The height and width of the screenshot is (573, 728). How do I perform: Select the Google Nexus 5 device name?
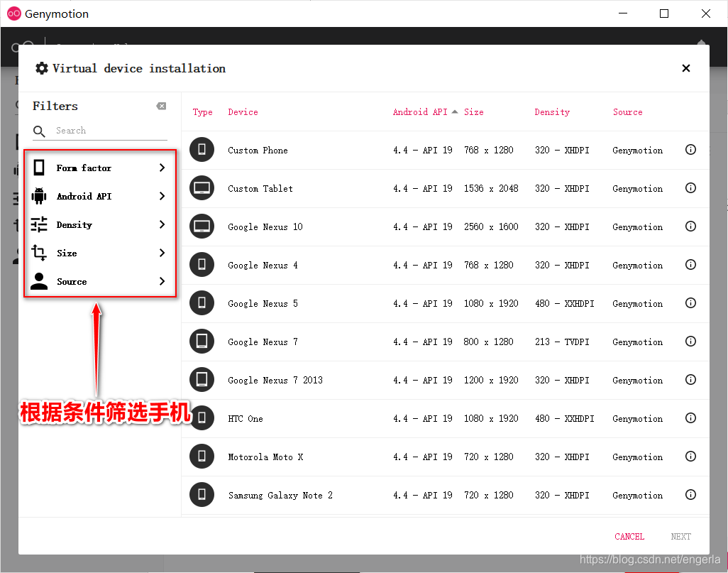pos(263,303)
